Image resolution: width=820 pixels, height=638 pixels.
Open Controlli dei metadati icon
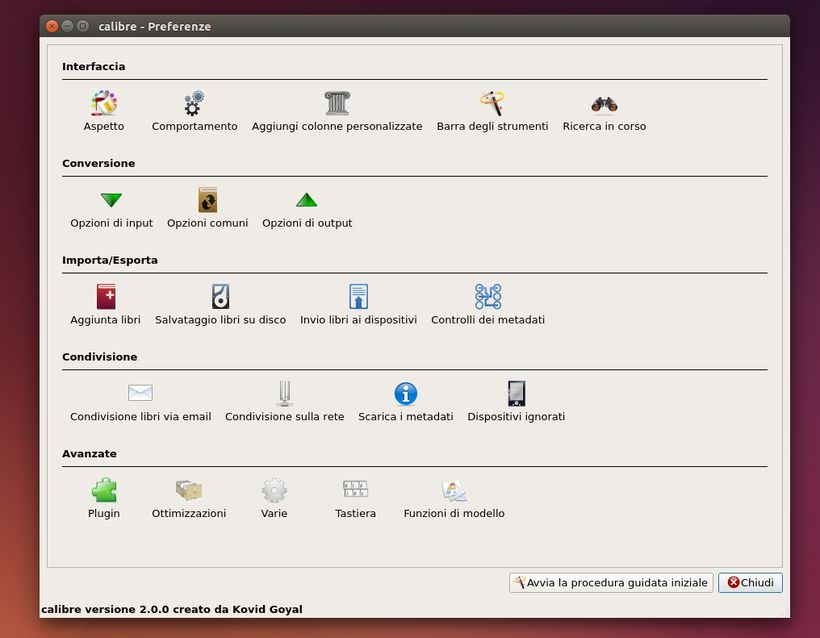pos(488,297)
